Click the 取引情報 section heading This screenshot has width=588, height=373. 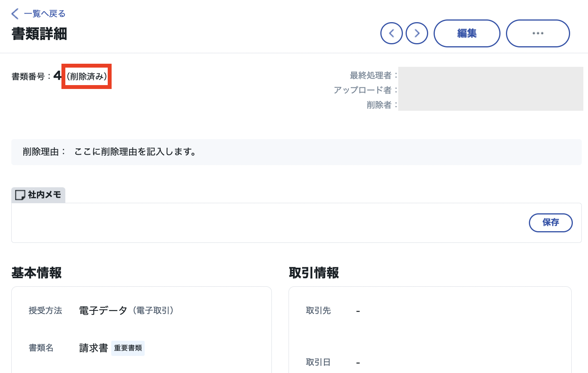314,273
